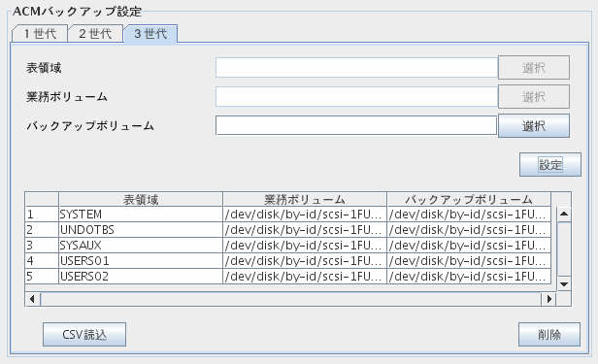Select the USERS02 table cell
Image resolution: width=598 pixels, height=364 pixels.
point(141,276)
